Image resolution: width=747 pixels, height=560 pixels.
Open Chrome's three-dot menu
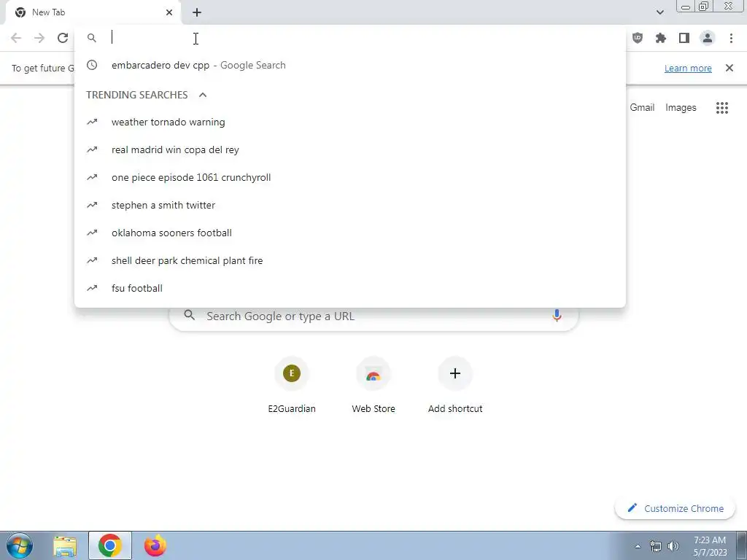point(731,38)
